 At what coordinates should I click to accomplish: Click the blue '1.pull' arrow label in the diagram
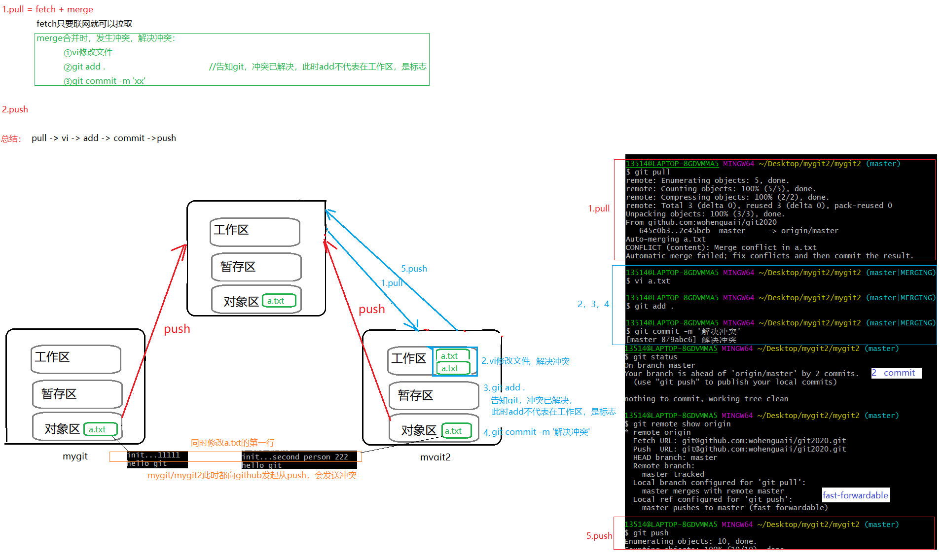pyautogui.click(x=392, y=283)
